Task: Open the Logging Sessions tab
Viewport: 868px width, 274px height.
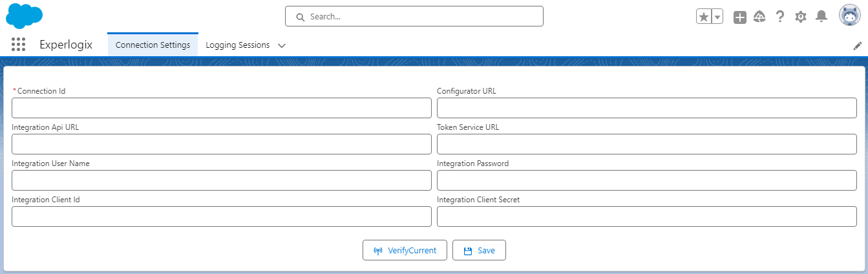Action: coord(237,45)
